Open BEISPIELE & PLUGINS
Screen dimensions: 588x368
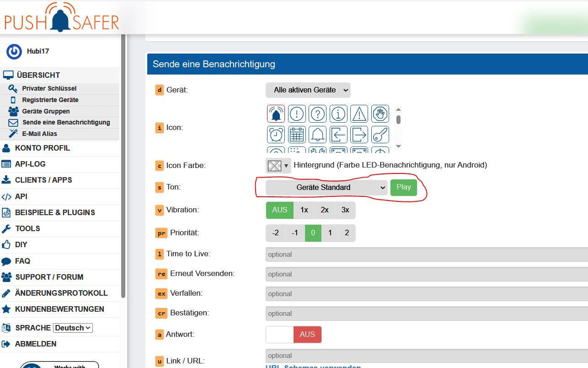click(x=55, y=212)
